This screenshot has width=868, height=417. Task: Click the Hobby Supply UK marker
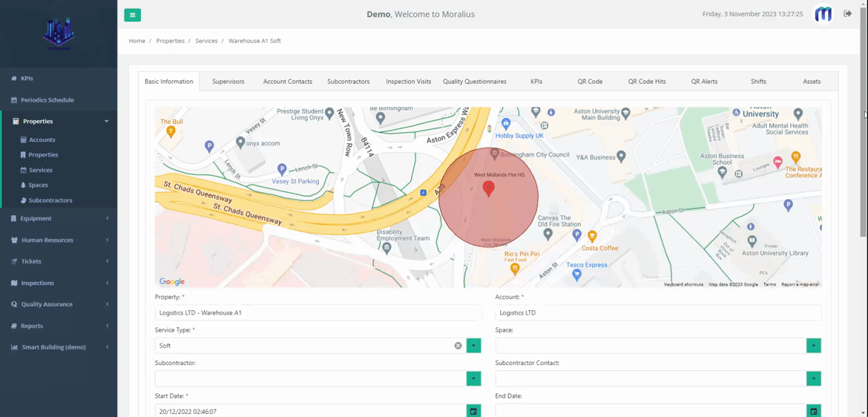505,123
